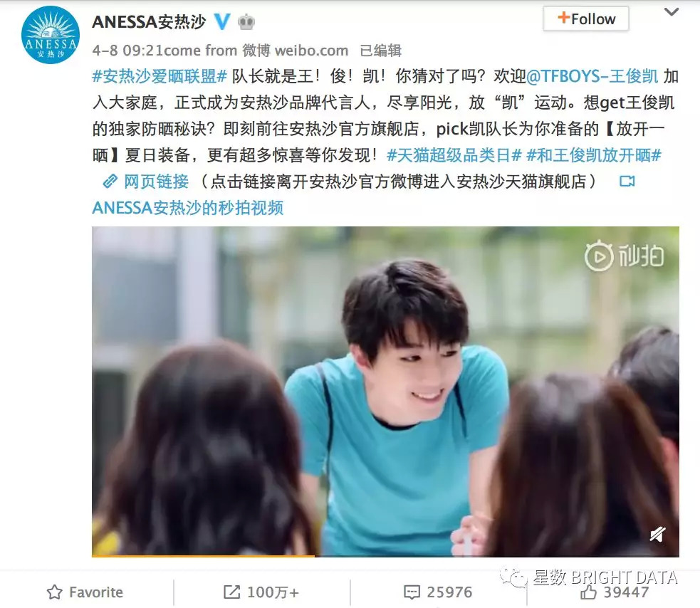Seek using the orange video progress bar
The width and height of the screenshot is (700, 608).
(x=204, y=556)
